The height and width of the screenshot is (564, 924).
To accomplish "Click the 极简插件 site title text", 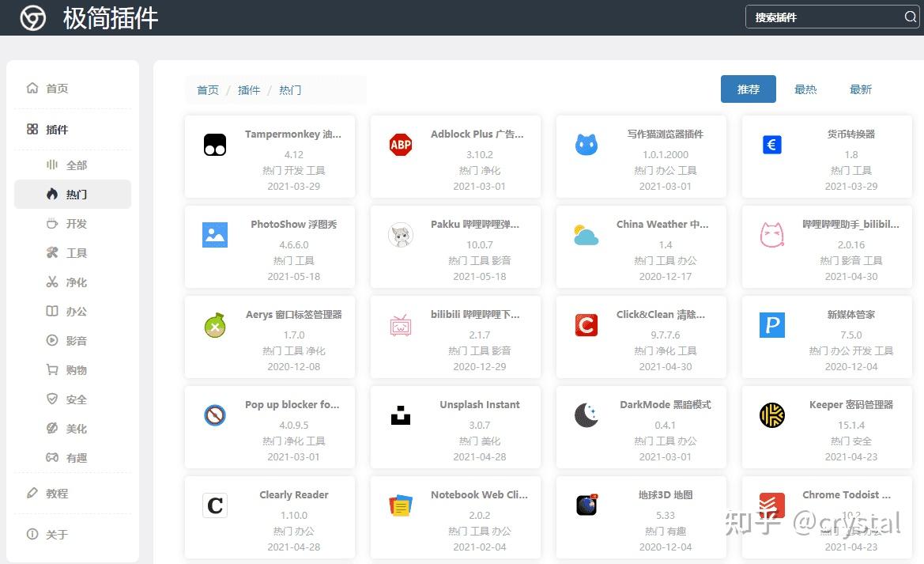I will [111, 18].
